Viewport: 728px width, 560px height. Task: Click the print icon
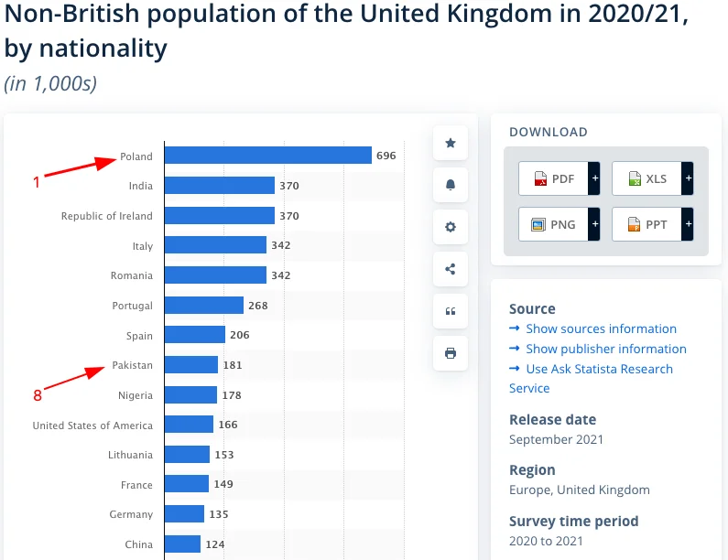(x=450, y=353)
